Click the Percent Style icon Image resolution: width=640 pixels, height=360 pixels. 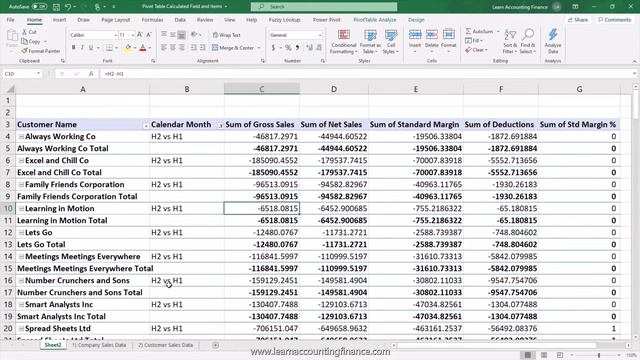pyautogui.click(x=288, y=48)
